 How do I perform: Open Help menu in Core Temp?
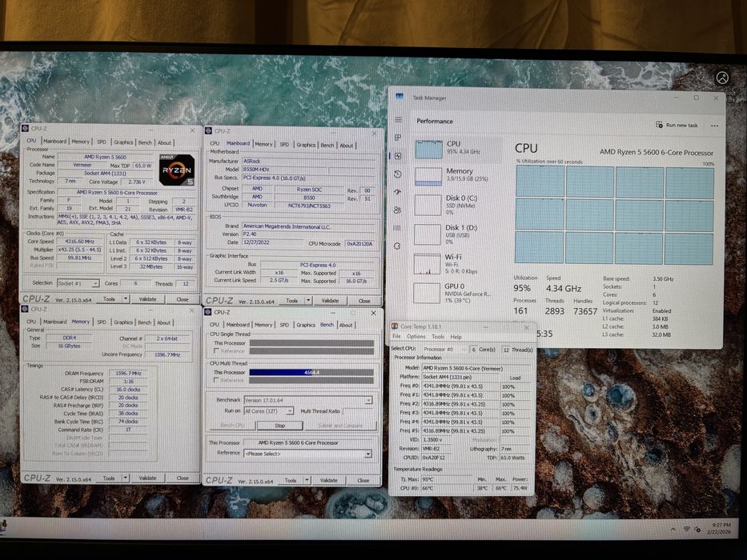click(x=456, y=337)
